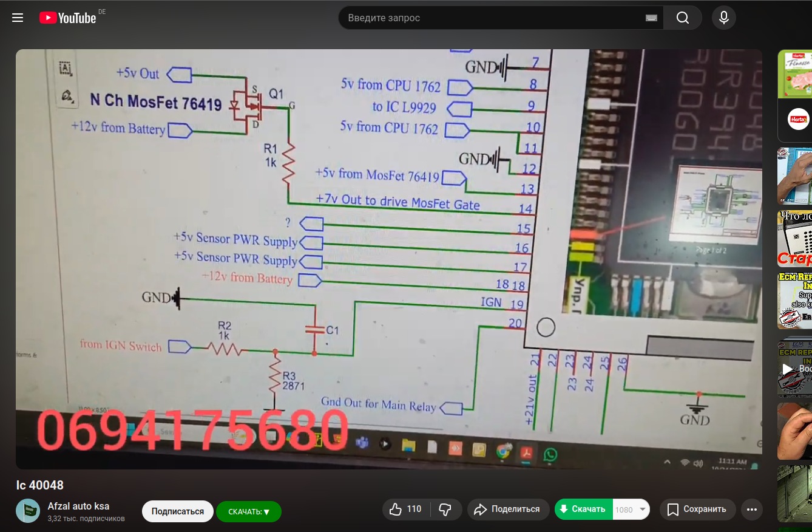Open the on-screen keyboard icon in search
The height and width of the screenshot is (532, 812).
[651, 18]
